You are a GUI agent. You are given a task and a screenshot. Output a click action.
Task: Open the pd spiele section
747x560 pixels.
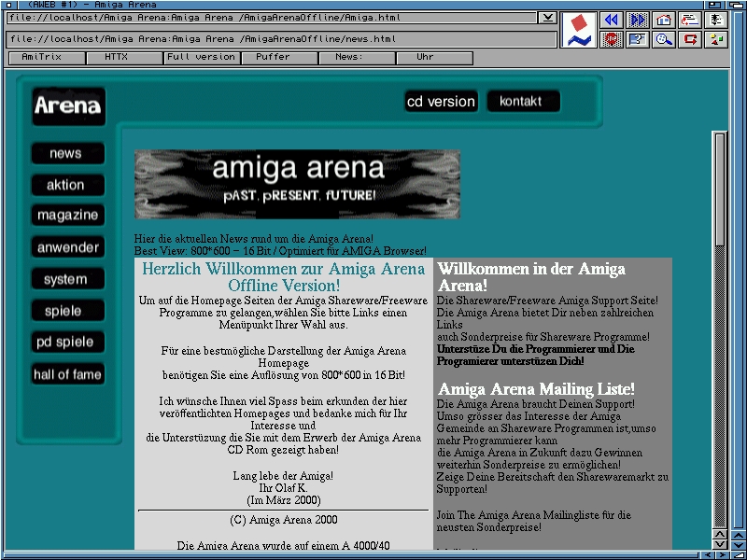click(67, 342)
